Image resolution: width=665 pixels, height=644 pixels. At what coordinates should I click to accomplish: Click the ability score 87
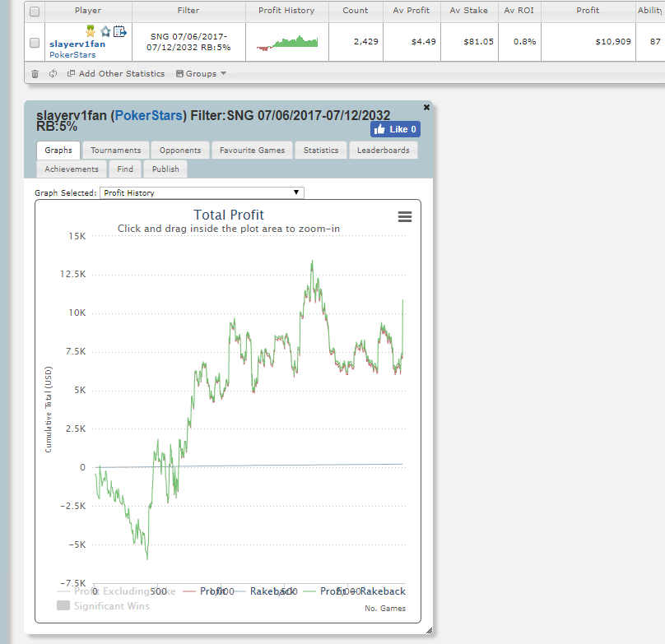click(655, 42)
